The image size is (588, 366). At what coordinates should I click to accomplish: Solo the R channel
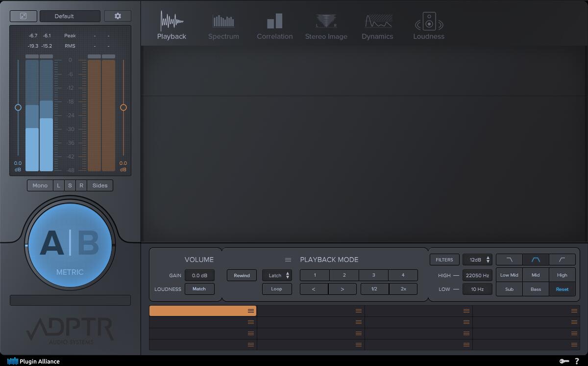click(x=81, y=185)
